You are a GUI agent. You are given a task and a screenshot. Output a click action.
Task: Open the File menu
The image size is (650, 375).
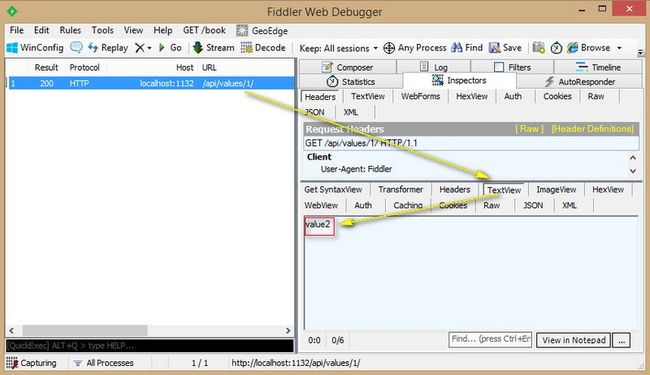(17, 30)
